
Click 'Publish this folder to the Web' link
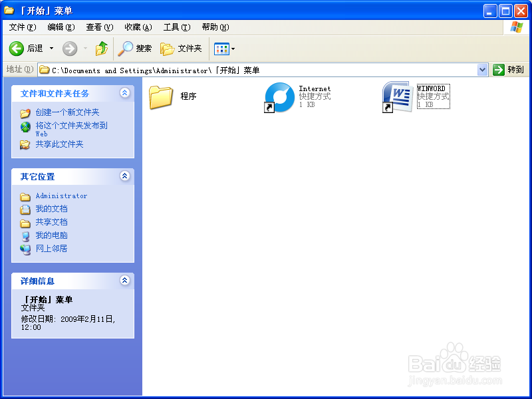click(x=72, y=129)
